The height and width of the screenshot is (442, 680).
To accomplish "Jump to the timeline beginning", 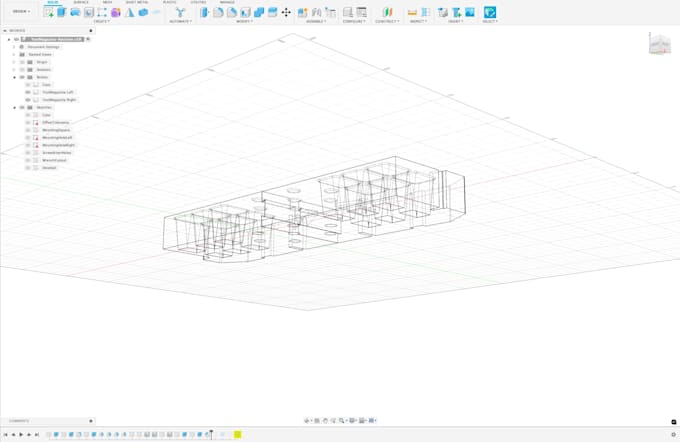I will pyautogui.click(x=5, y=434).
